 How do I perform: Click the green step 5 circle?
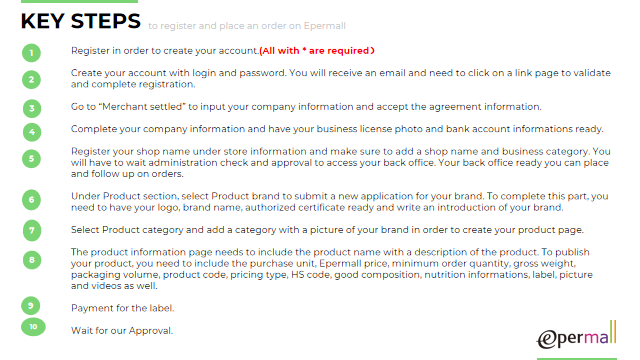tap(31, 159)
